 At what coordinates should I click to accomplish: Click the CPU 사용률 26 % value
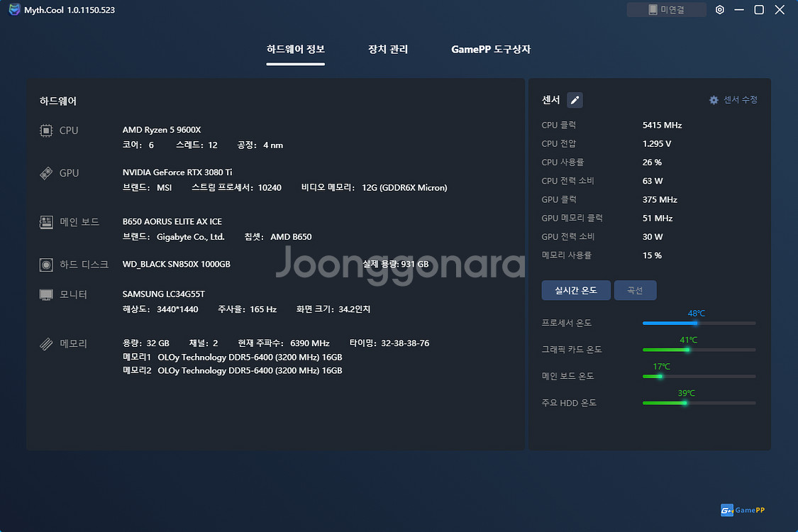(652, 162)
